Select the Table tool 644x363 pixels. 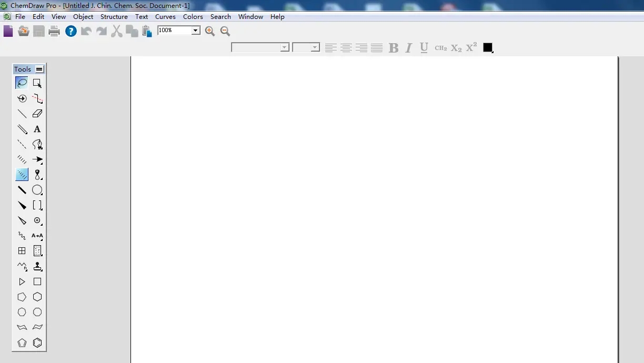(22, 251)
